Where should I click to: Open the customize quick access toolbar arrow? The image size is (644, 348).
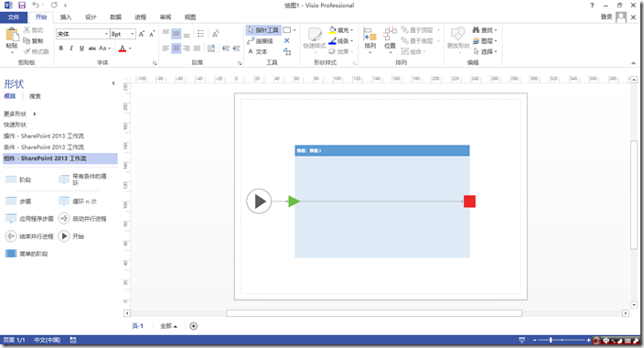65,5
